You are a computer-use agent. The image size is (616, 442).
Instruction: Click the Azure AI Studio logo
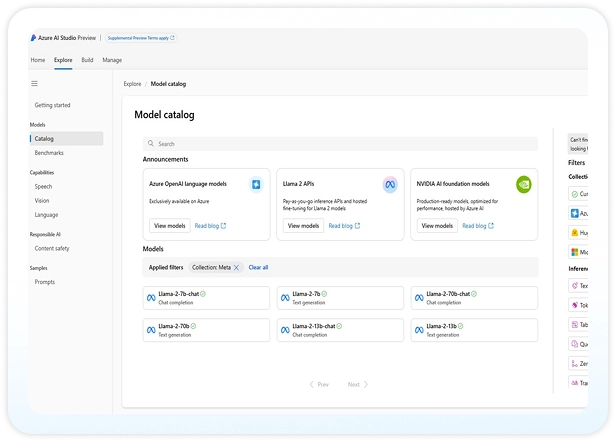click(34, 38)
